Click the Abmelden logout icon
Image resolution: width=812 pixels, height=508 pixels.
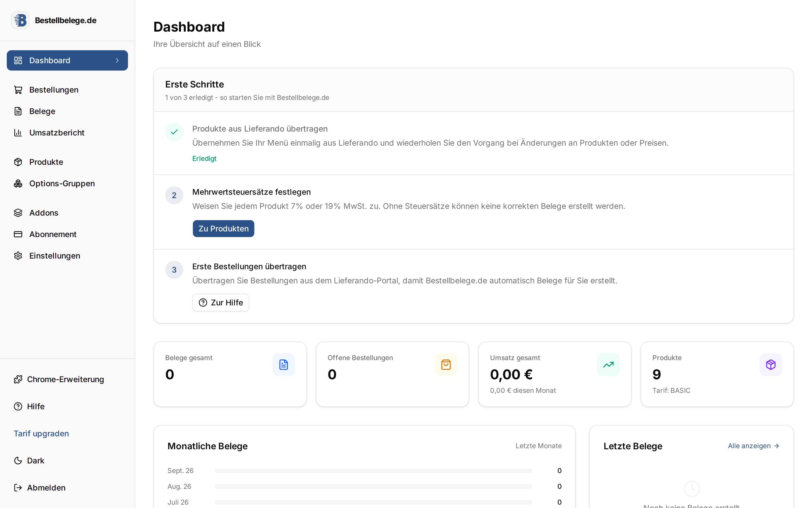[x=18, y=488]
